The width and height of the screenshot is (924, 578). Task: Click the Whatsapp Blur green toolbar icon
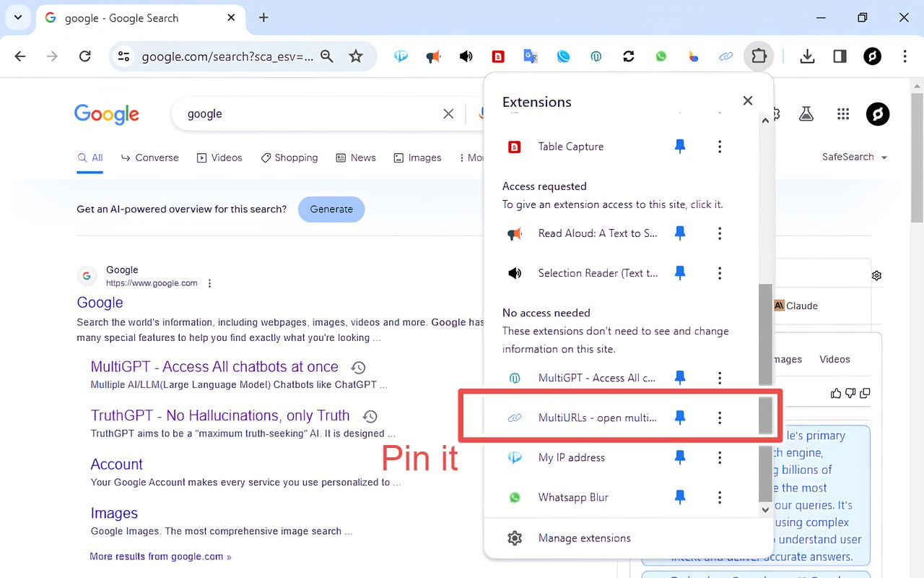661,56
